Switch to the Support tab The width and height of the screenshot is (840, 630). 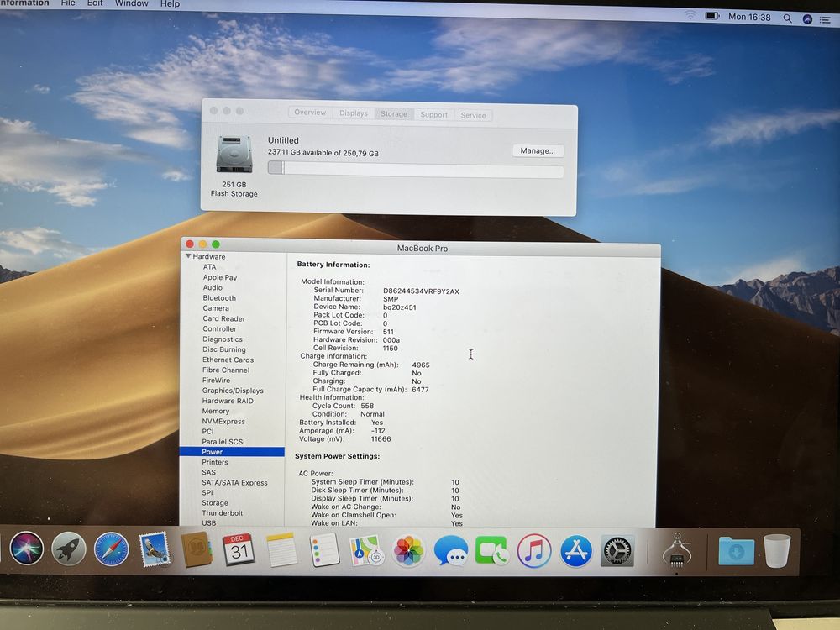(433, 114)
